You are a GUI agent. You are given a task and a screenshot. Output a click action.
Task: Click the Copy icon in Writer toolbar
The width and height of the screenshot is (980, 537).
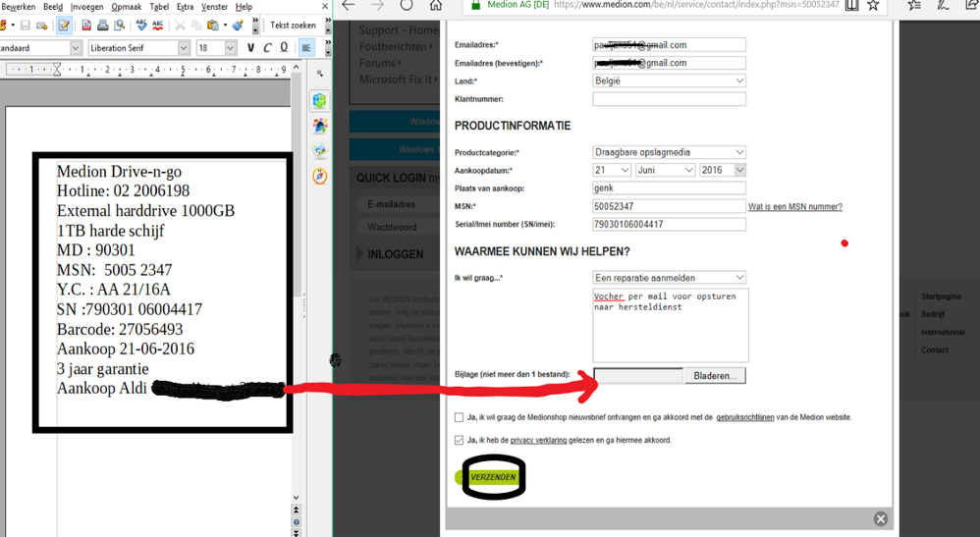(x=196, y=26)
